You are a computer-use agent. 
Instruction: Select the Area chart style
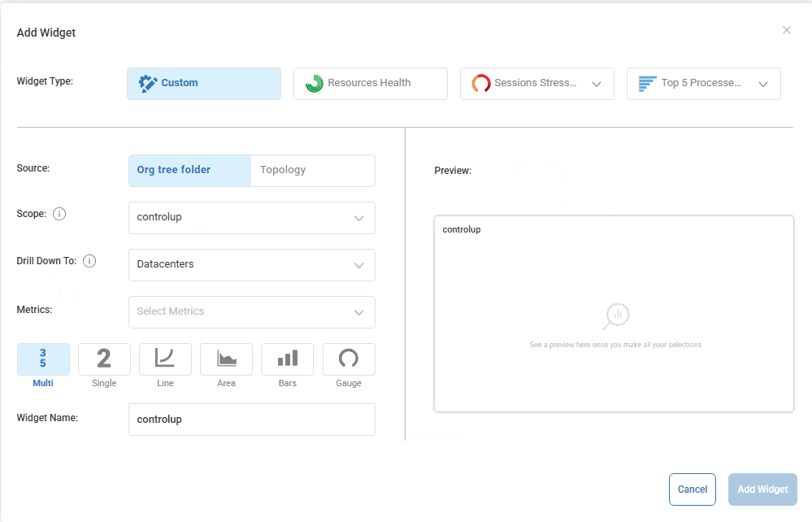(226, 359)
